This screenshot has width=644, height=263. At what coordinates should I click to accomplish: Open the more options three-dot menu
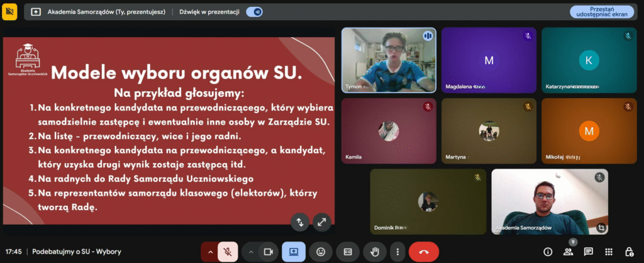coord(397,252)
